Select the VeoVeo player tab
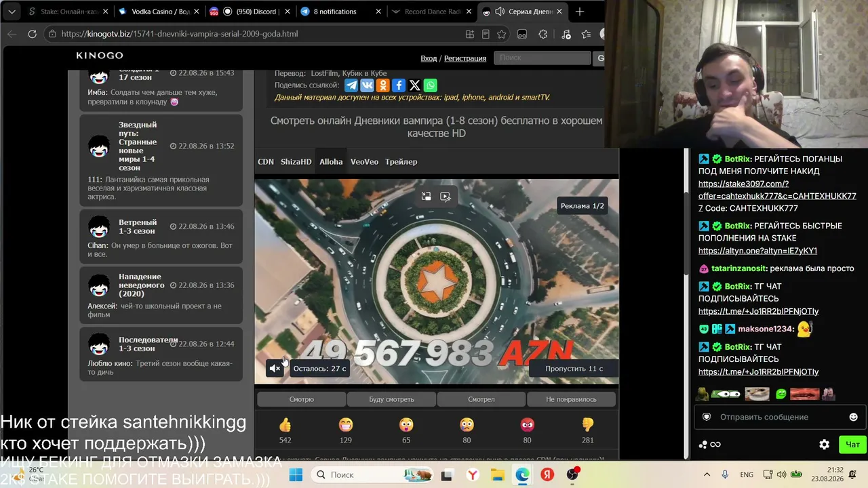The image size is (868, 488). point(364,162)
